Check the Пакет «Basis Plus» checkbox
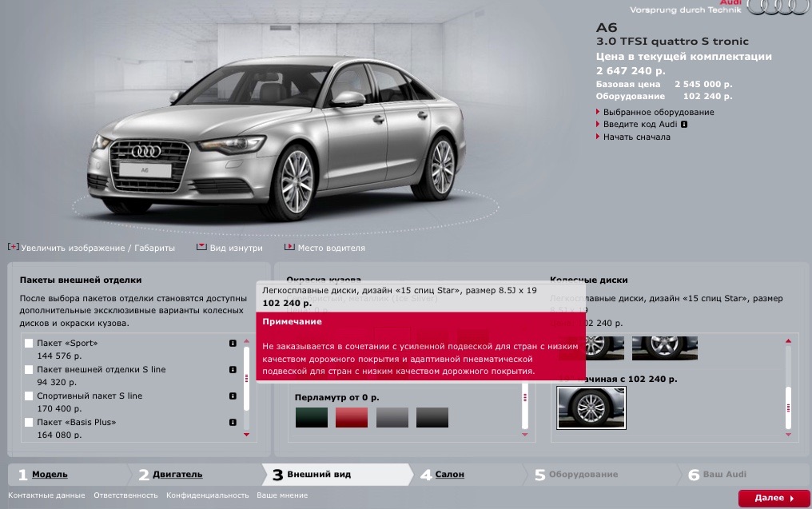812x509 pixels. click(29, 423)
